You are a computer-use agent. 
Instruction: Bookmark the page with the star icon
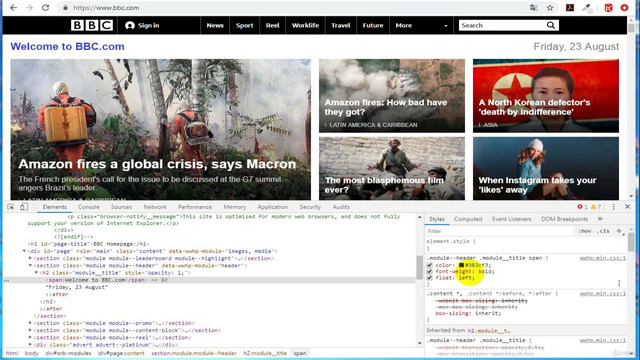pos(550,8)
